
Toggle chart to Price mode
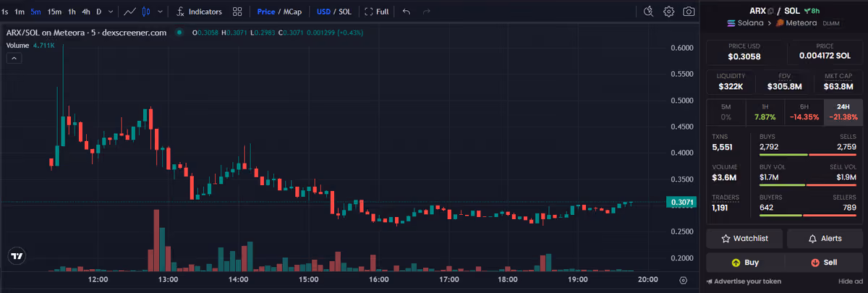pyautogui.click(x=266, y=12)
